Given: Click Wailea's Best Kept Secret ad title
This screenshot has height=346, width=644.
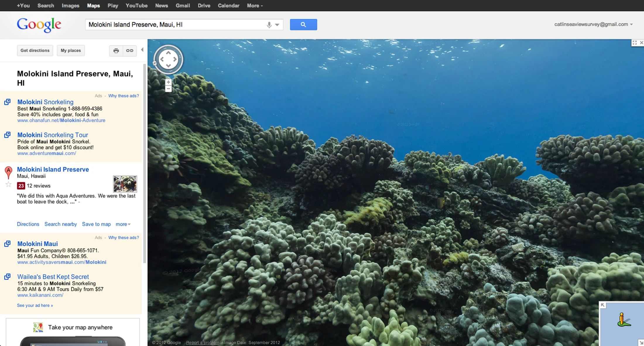Looking at the screenshot, I should coord(53,277).
